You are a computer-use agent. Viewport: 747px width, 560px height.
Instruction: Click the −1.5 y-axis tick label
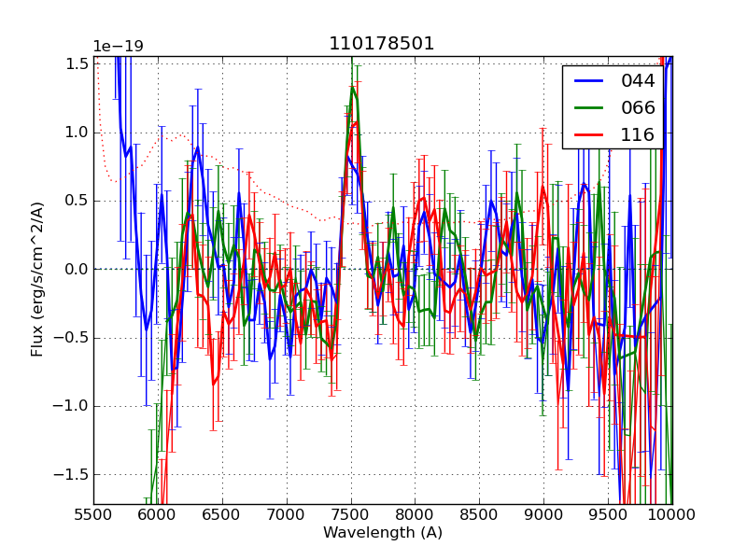click(x=69, y=474)
